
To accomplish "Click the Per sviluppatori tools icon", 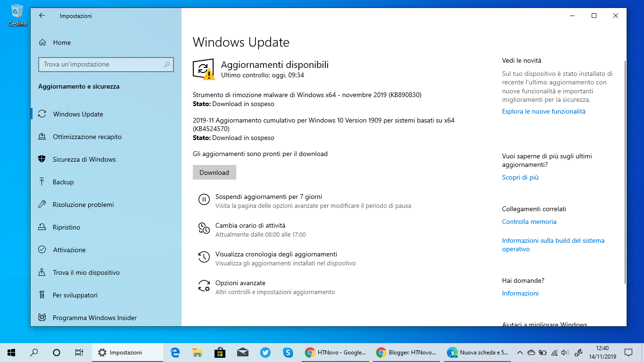I will [x=42, y=295].
